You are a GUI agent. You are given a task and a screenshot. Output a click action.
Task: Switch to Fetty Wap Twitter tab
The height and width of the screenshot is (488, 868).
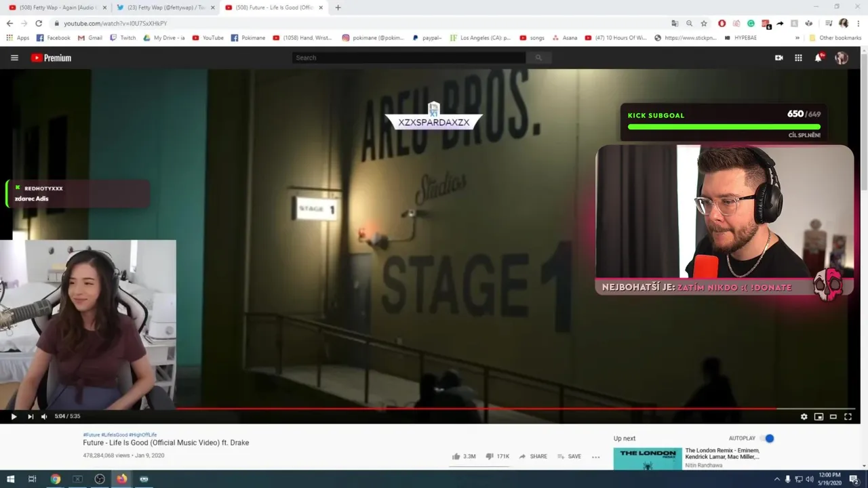(165, 7)
